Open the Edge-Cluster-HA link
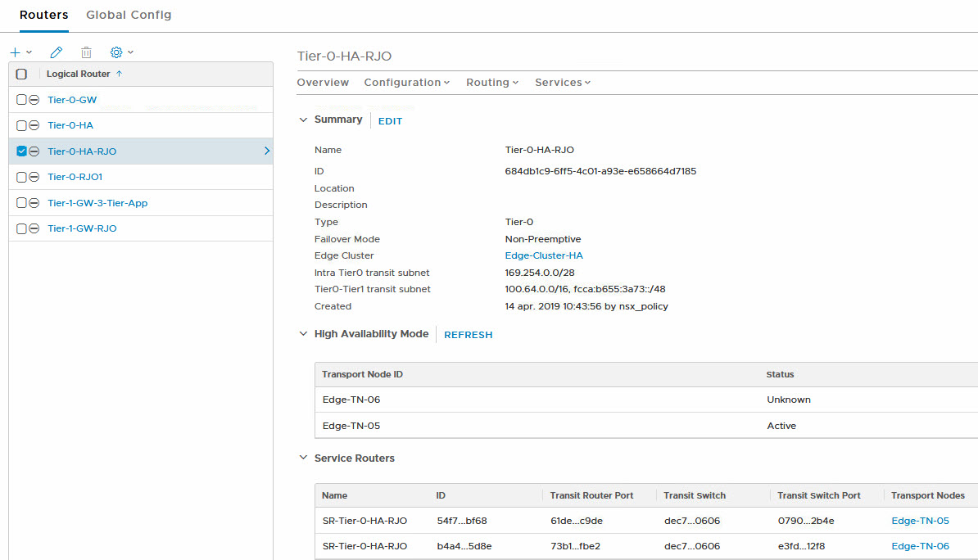This screenshot has height=560, width=978. click(544, 255)
